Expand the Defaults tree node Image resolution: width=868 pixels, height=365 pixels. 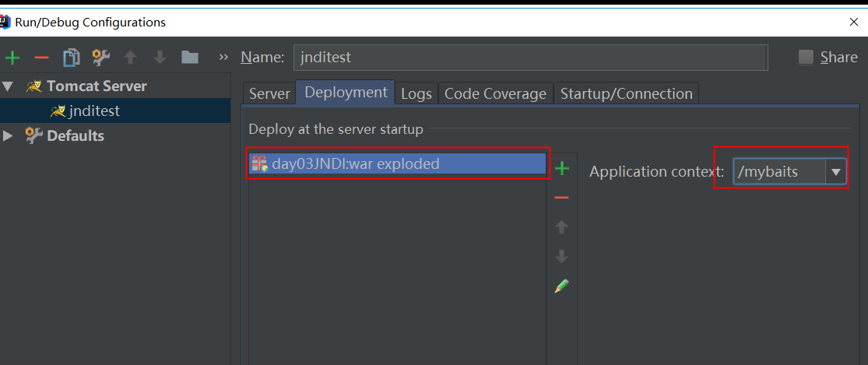(x=8, y=135)
